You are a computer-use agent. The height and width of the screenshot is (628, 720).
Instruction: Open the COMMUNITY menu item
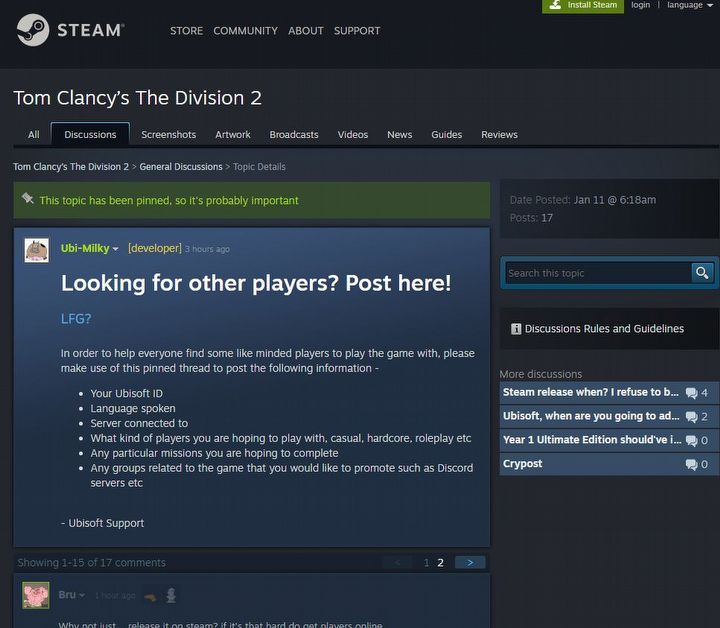coord(245,31)
